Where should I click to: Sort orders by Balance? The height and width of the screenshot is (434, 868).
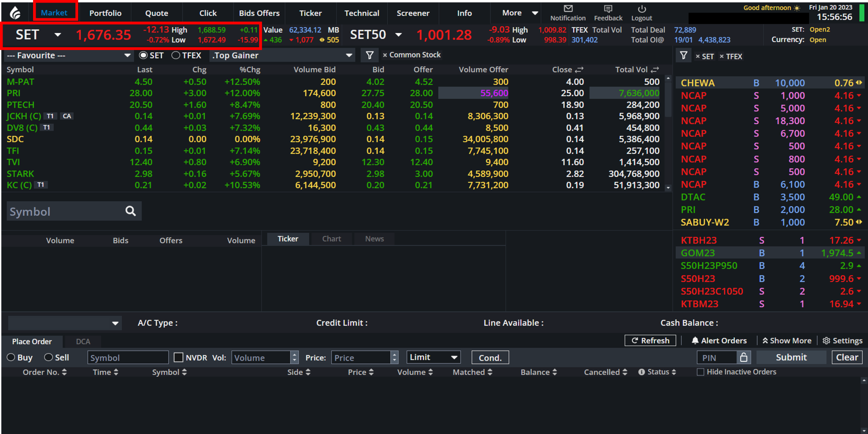[555, 372]
